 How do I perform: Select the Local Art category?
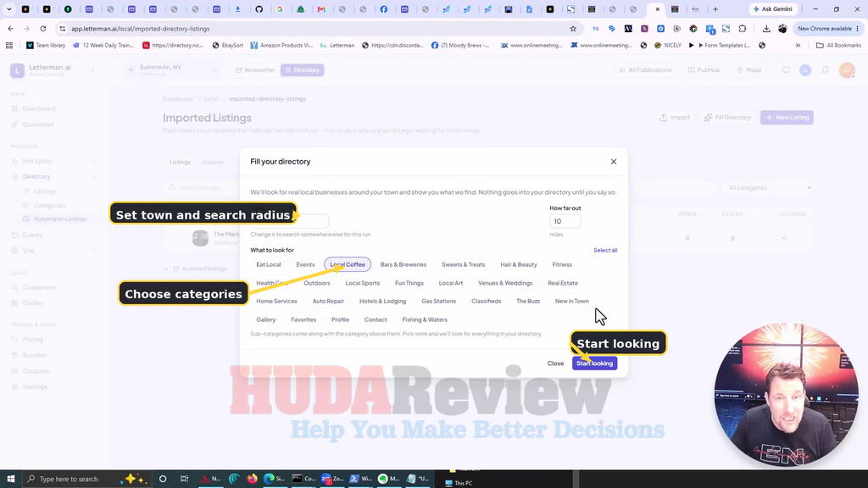coord(451,283)
